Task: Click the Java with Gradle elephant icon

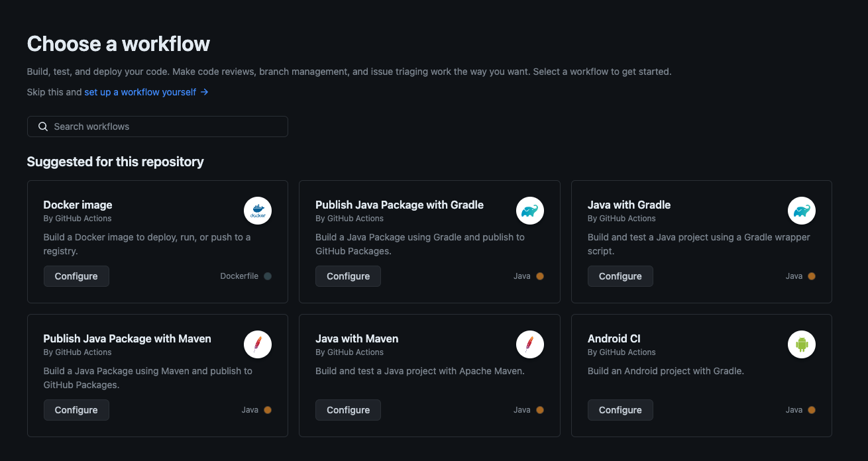Action: coord(802,211)
